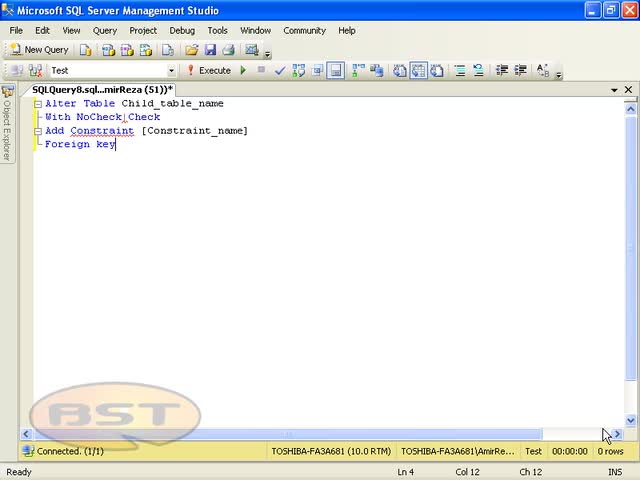Save the query with floppy disk icon
Image resolution: width=640 pixels, height=480 pixels.
click(210, 50)
